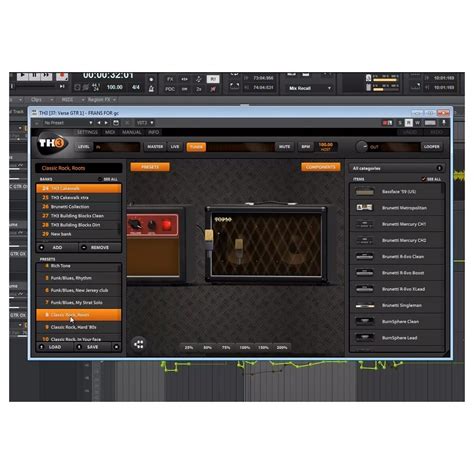Click the orange PRESETS tab button
Screen dimensions: 474x474
click(150, 167)
